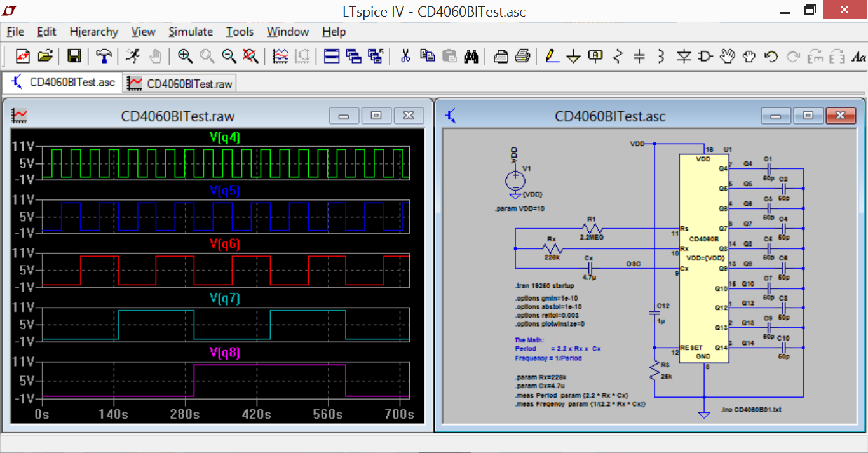Click the pick visible traces icon

(x=280, y=57)
